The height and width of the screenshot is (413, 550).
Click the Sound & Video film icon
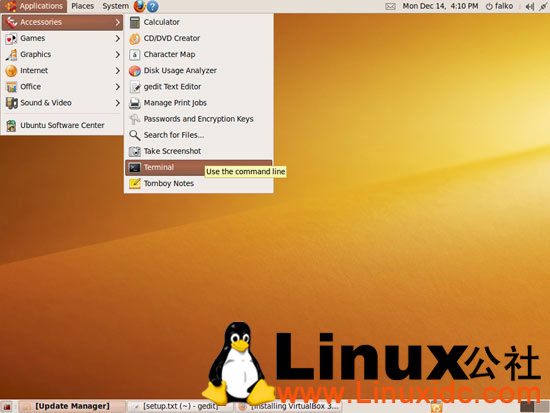tap(11, 103)
